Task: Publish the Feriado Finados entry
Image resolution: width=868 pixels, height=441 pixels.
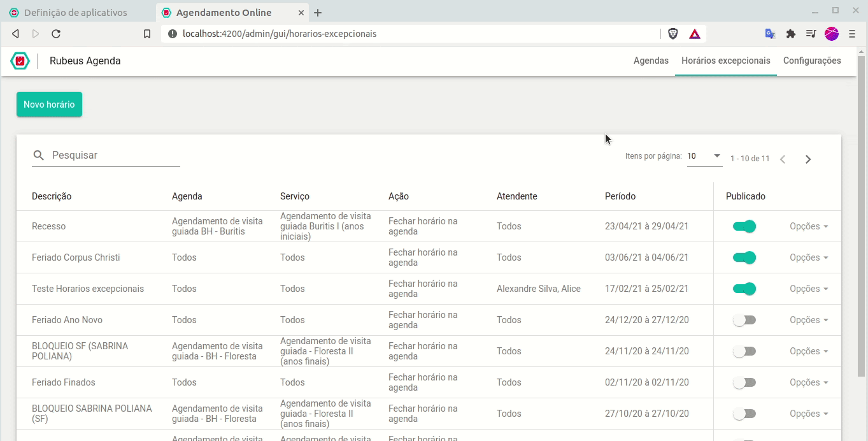Action: coord(744,382)
